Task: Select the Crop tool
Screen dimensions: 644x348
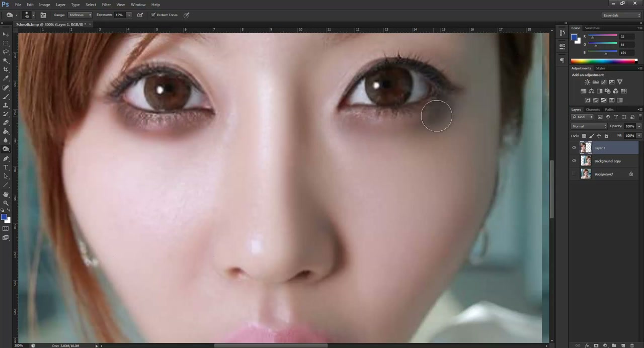Action: [6, 69]
